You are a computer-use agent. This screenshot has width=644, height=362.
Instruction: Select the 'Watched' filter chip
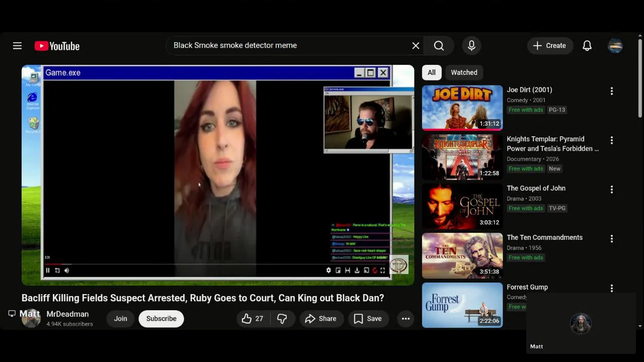coord(464,72)
